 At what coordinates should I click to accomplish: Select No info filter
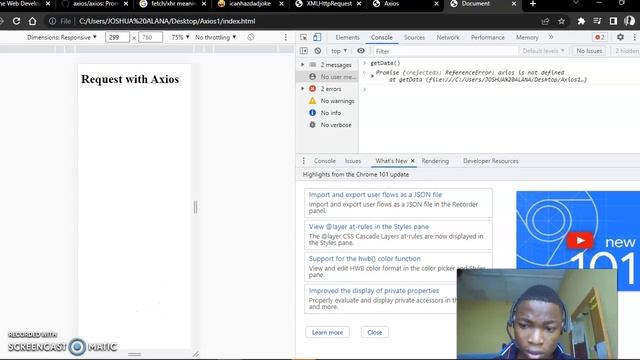(x=328, y=113)
